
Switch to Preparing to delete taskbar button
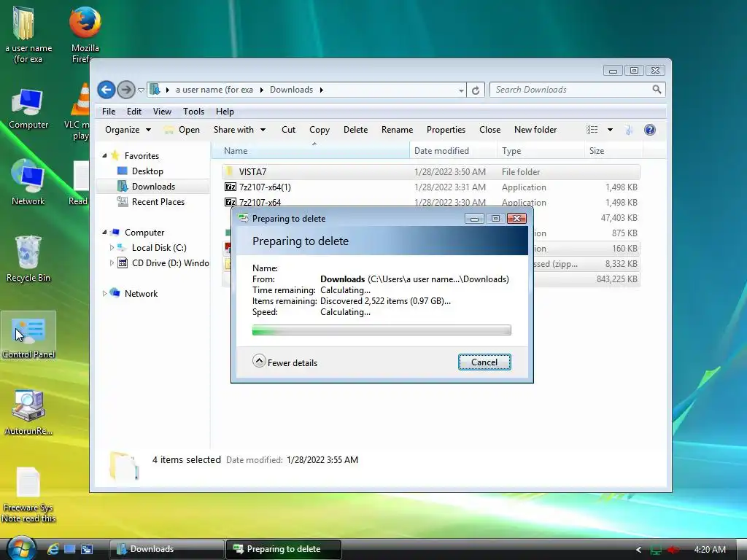(x=284, y=549)
